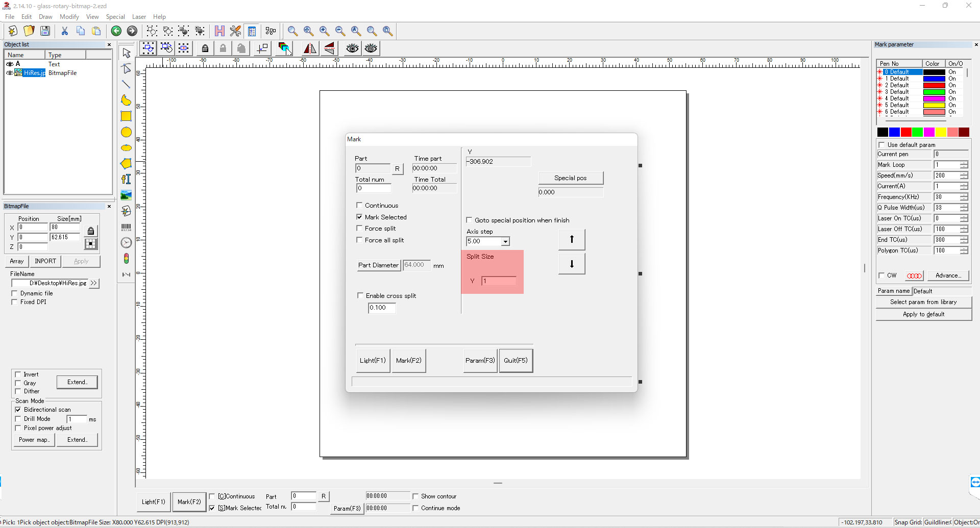Screen dimensions: 980x528
Task: Click the Cut scissors icon
Action: (65, 31)
